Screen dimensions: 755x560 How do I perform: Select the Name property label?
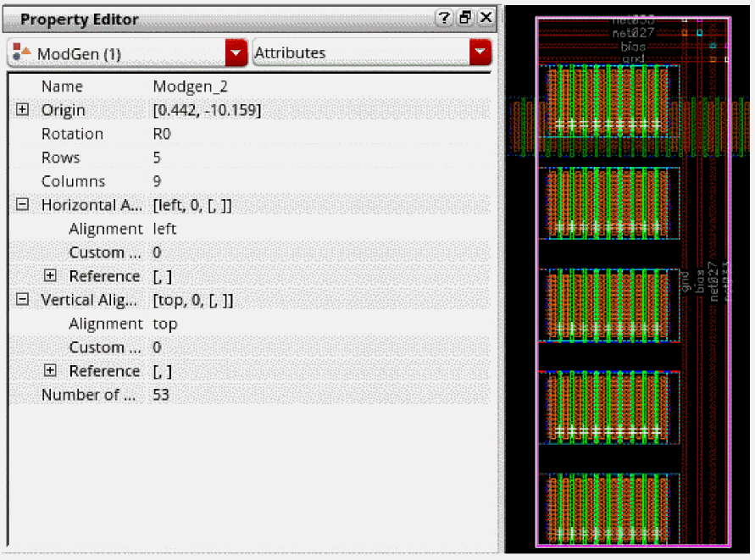coord(62,86)
